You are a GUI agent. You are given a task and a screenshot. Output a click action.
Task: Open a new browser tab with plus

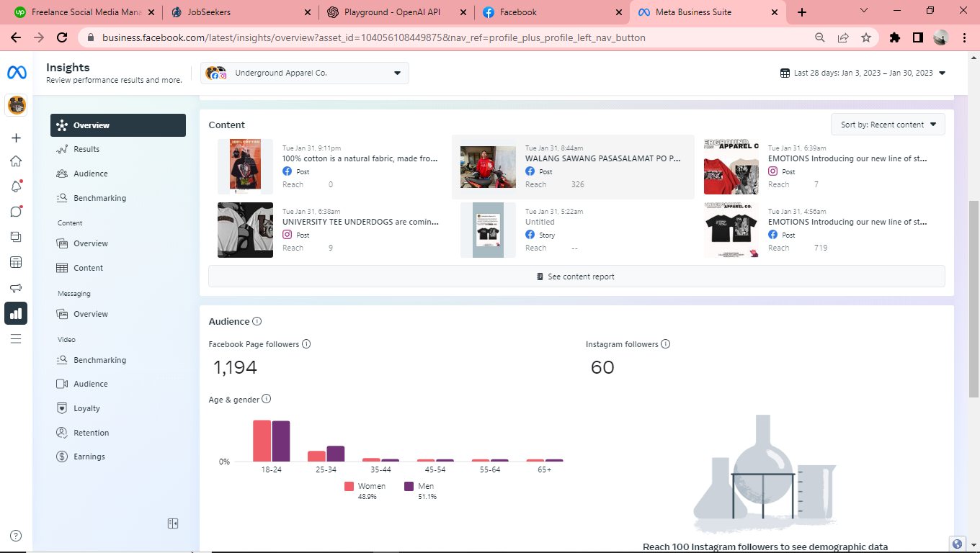[802, 12]
